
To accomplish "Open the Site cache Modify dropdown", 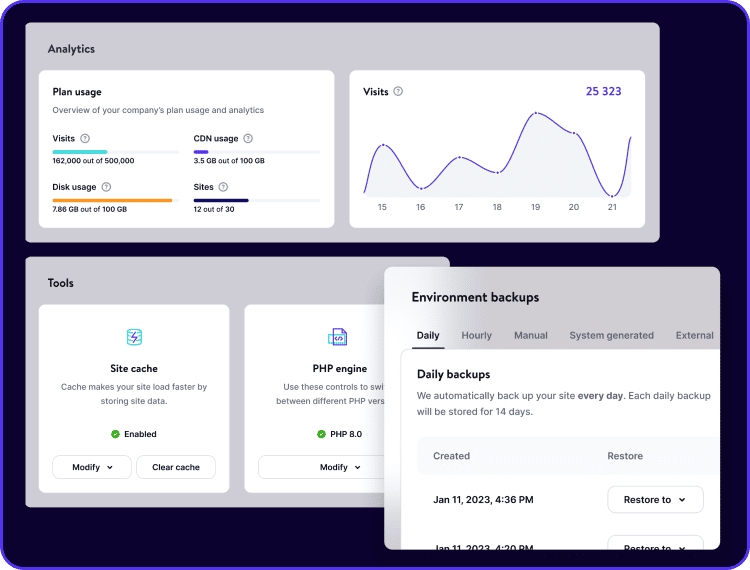I will click(92, 467).
